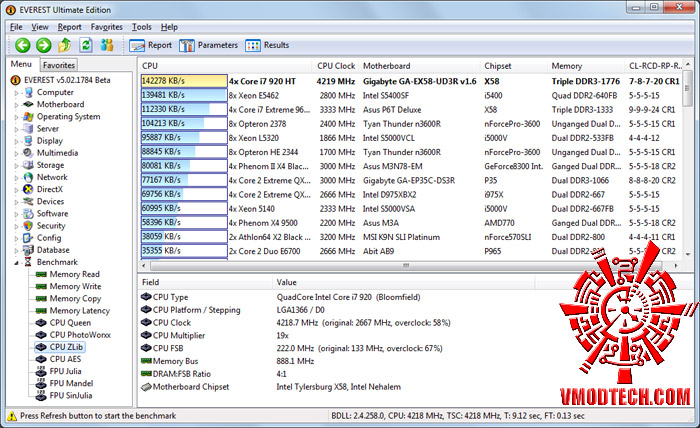Viewport: 700px width, 428px height.
Task: Click the Software tree icon
Action: [x=28, y=213]
